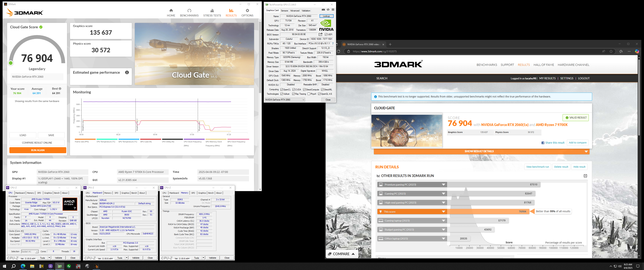Enable the PhysX checkbox
This screenshot has height=270, width=644.
click(309, 94)
